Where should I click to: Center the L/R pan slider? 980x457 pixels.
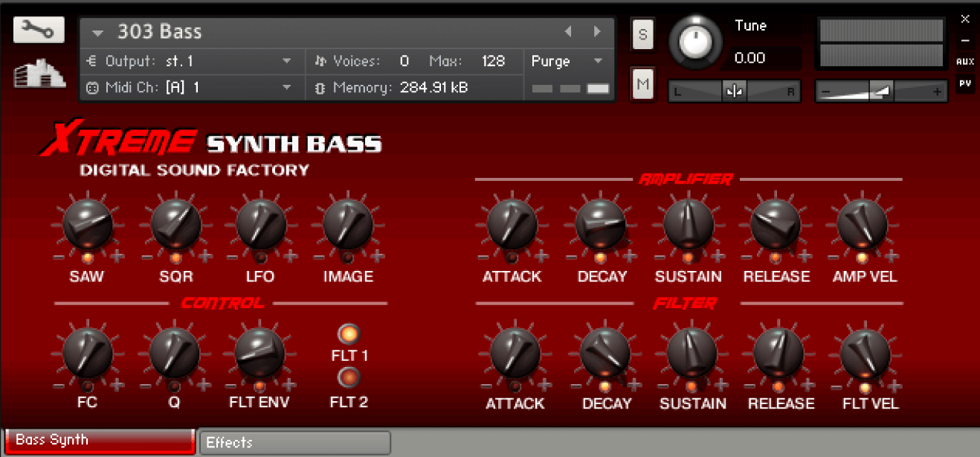coord(734,91)
